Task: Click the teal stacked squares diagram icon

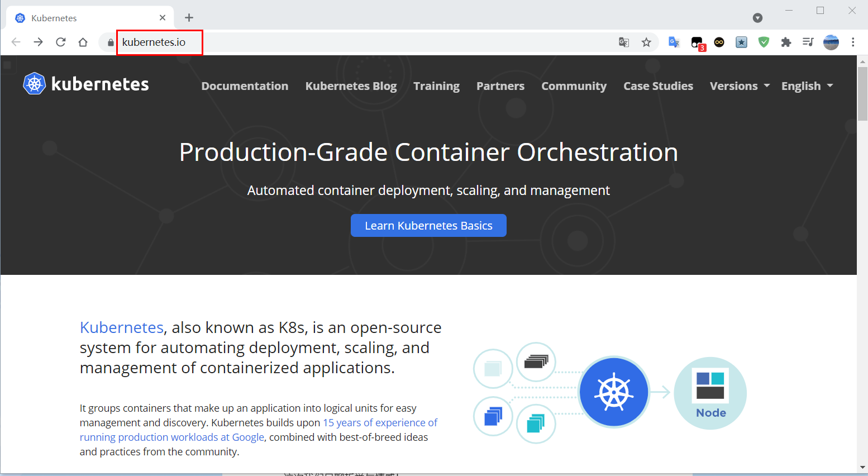Action: 536,423
